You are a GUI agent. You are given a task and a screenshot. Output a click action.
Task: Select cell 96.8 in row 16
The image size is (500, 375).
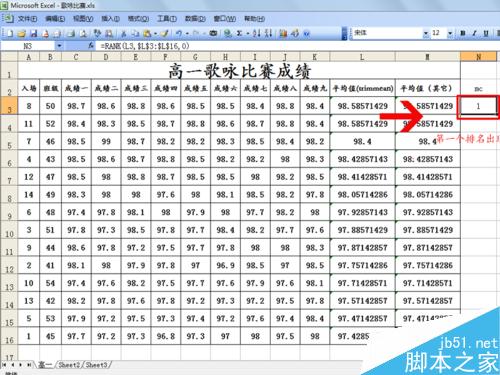166,336
